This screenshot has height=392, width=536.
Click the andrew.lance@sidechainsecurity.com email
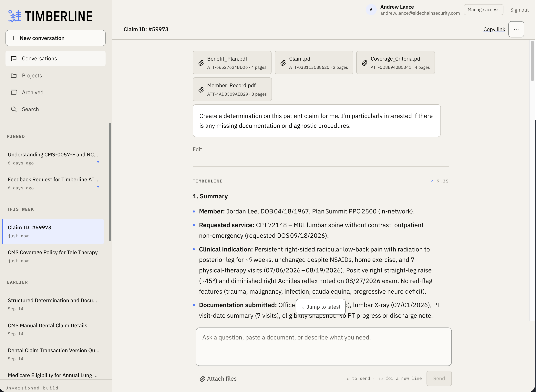tap(420, 13)
